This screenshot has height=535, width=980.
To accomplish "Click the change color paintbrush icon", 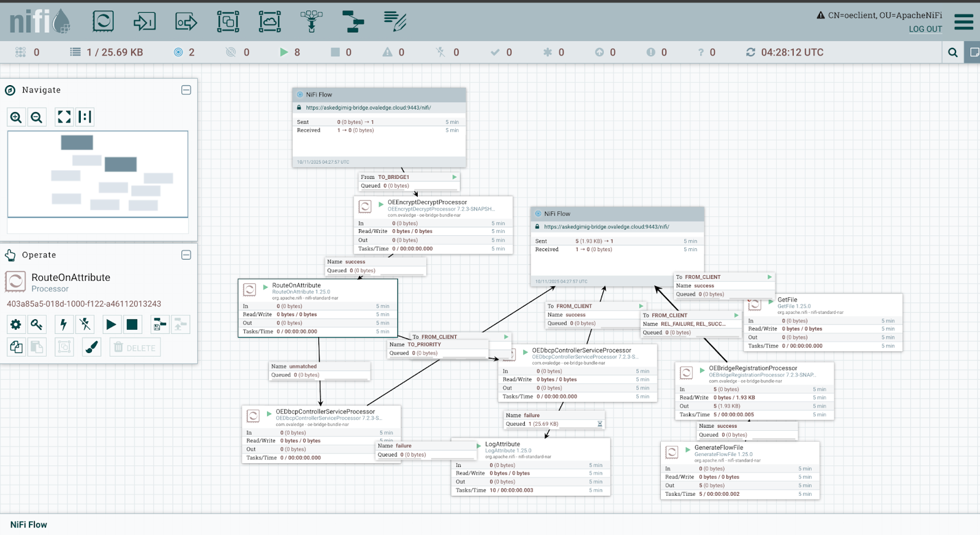I will click(91, 347).
